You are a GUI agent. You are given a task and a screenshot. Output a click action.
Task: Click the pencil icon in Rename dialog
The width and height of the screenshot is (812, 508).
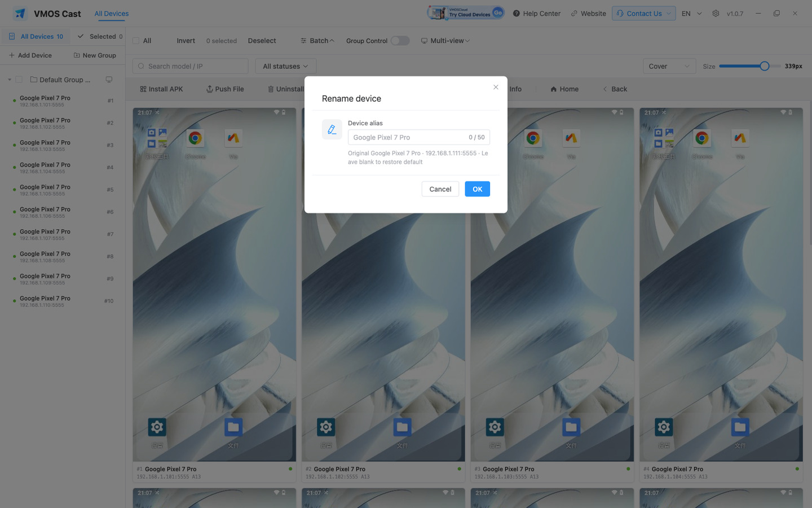coord(332,129)
